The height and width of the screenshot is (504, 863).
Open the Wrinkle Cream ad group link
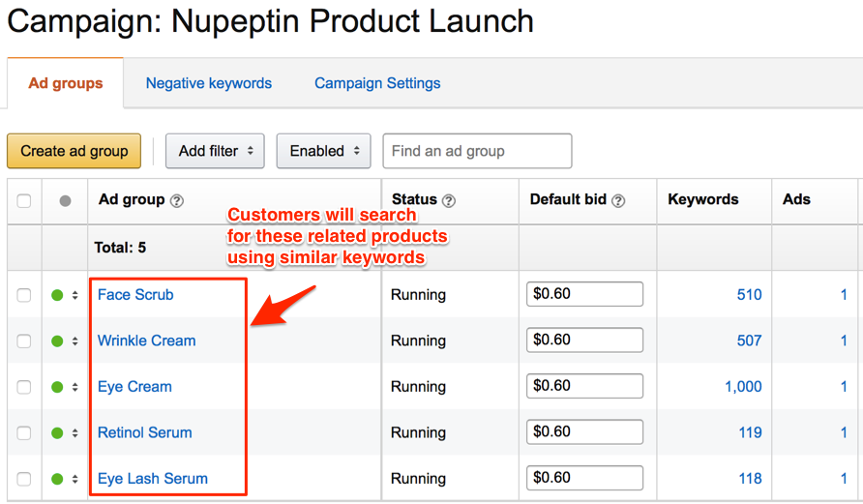[146, 341]
